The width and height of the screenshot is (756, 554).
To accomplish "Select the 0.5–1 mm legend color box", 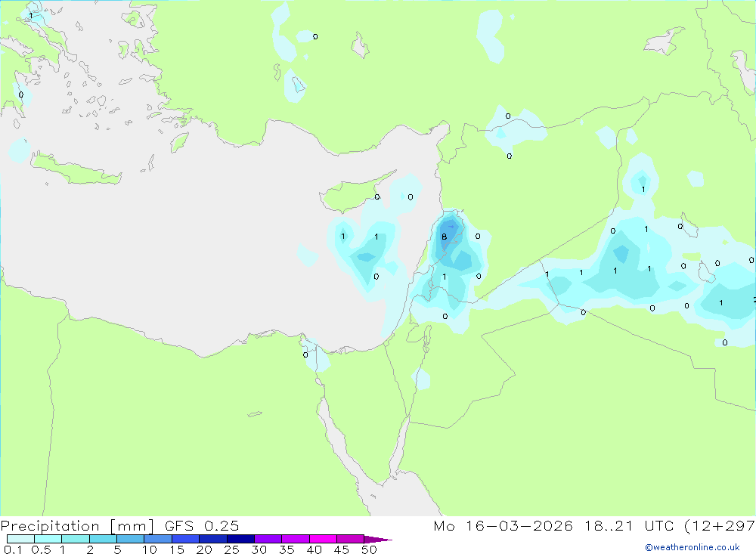I will (48, 539).
